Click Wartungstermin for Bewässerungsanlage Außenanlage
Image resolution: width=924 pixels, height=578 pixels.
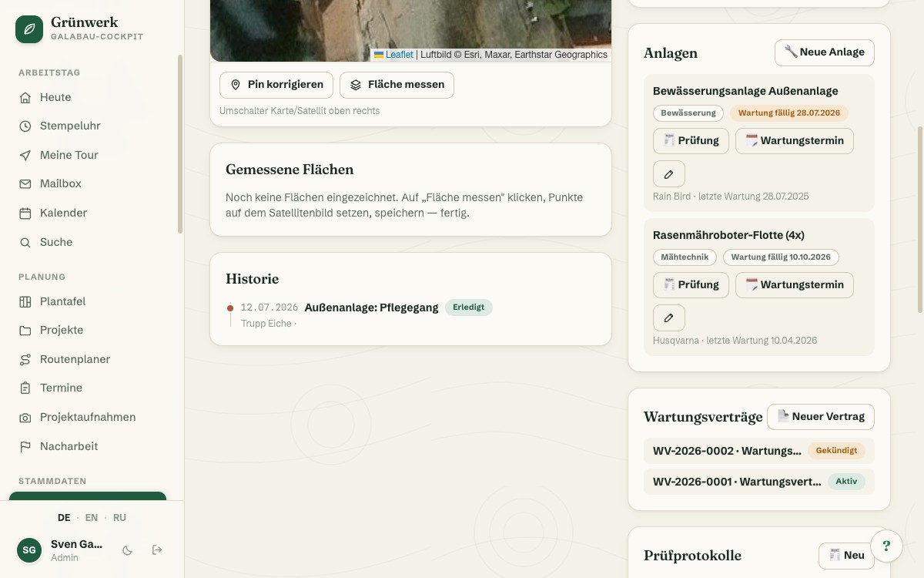795,141
